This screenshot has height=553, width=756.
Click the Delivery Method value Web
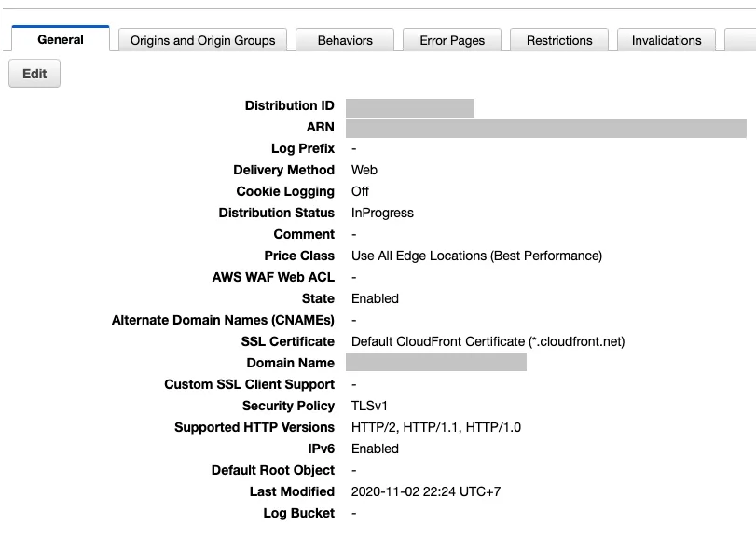364,170
